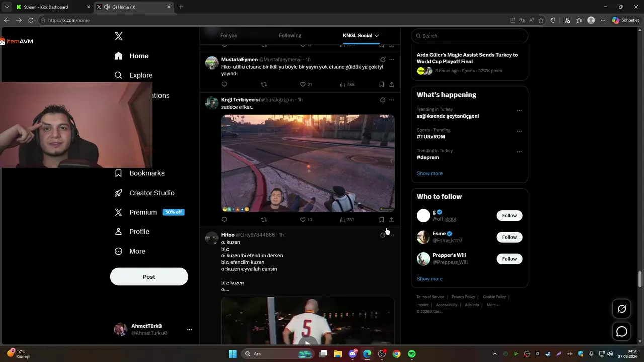Open the floating Grok button
Viewport: 644px width, 362px height.
pyautogui.click(x=622, y=309)
